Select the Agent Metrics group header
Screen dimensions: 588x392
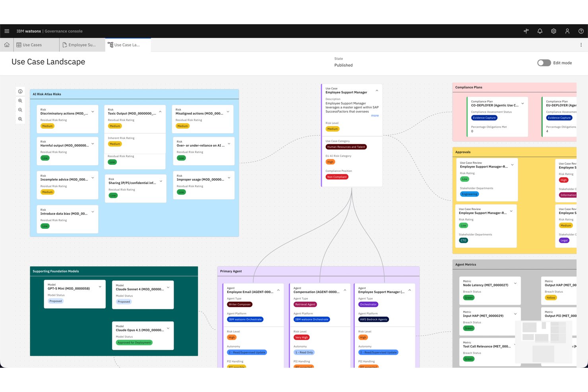point(514,265)
